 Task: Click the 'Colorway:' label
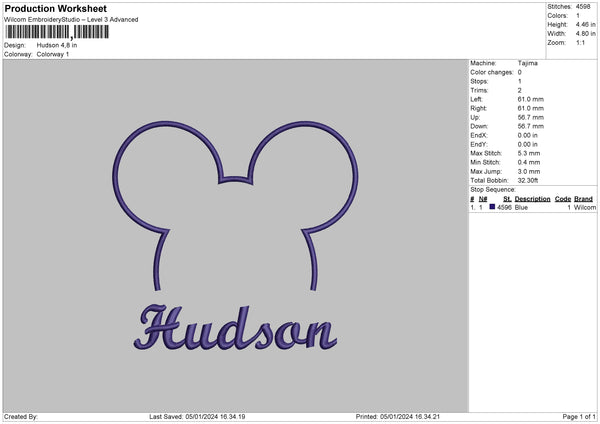point(18,54)
